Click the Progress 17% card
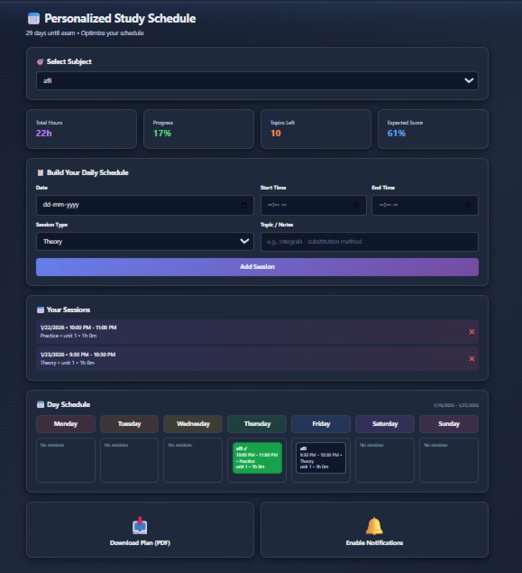Image resolution: width=522 pixels, height=573 pixels. point(198,129)
